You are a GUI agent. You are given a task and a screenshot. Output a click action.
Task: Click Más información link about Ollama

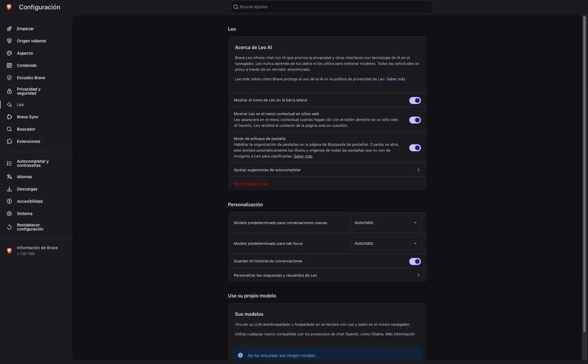(400, 334)
